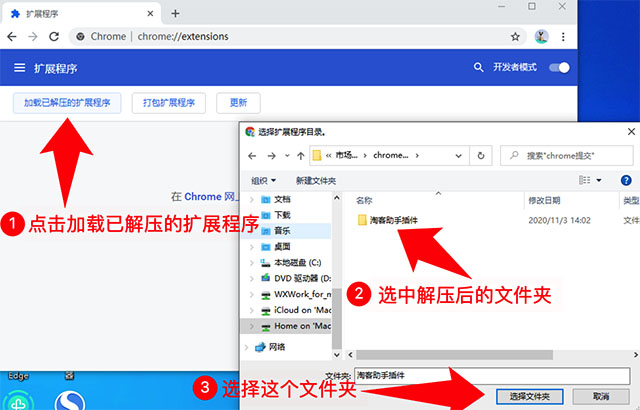Click the chrome... breadcrumb segment

point(391,155)
